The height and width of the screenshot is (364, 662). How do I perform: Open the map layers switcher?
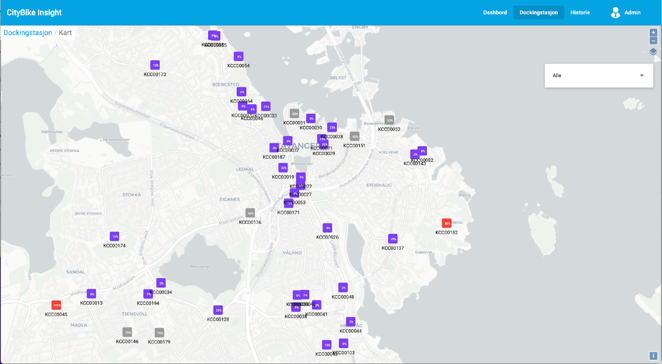653,52
